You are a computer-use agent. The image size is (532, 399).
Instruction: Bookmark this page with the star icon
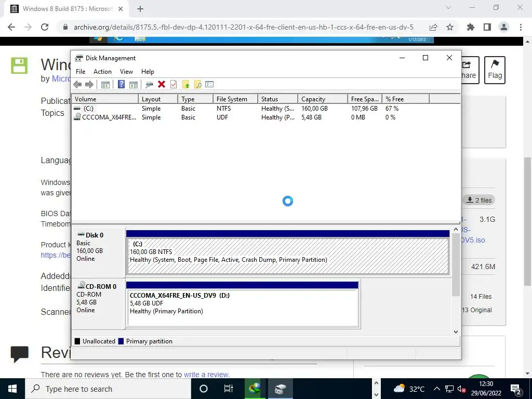pyautogui.click(x=450, y=27)
